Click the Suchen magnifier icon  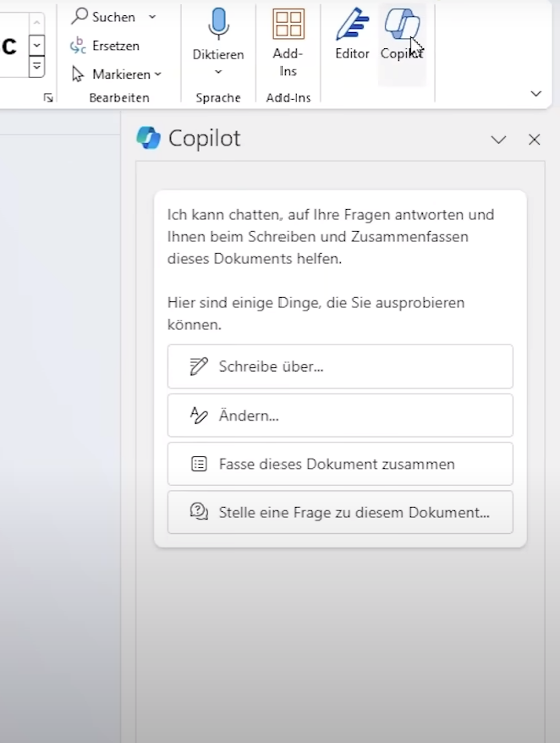coord(80,16)
